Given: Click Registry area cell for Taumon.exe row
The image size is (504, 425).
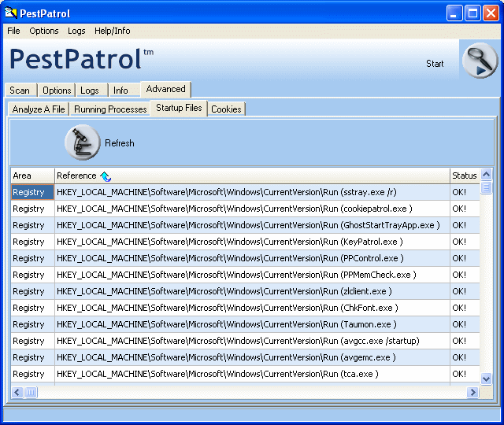Looking at the screenshot, I should (32, 324).
